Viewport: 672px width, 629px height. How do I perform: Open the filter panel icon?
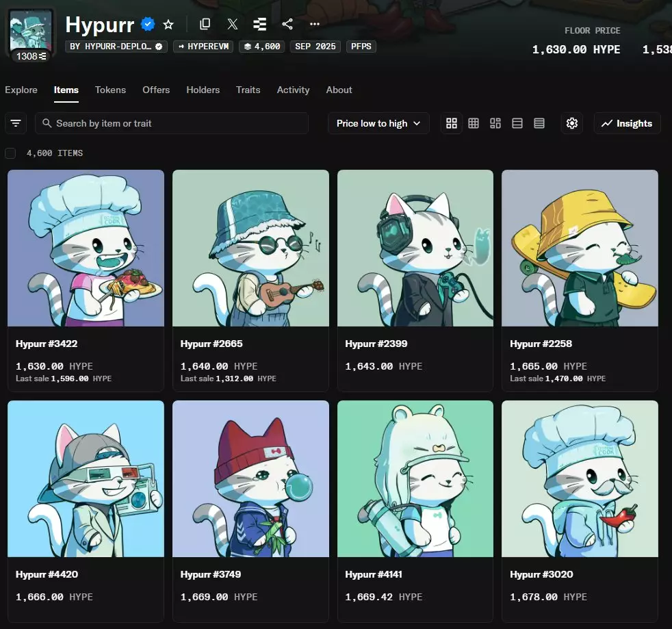[x=16, y=123]
